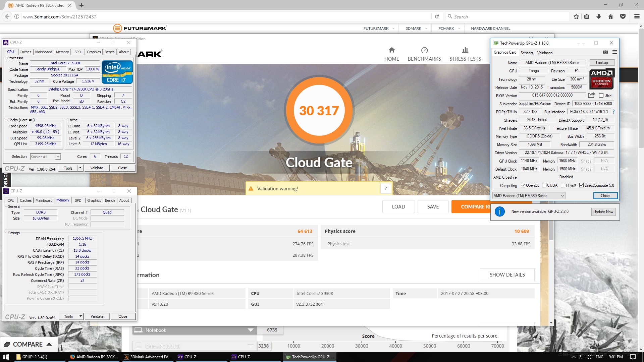
Task: Click the site info icon in address bar
Action: click(x=16, y=16)
